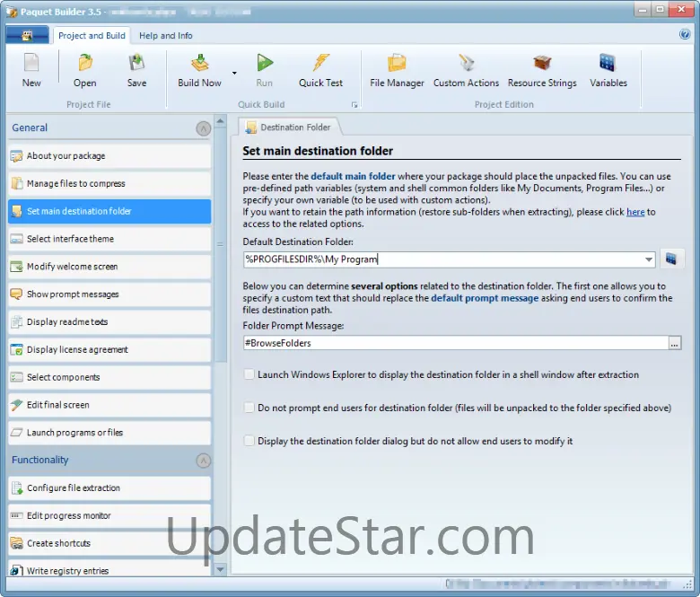The height and width of the screenshot is (597, 700).
Task: Switch to Project and Build tab
Action: pyautogui.click(x=92, y=36)
